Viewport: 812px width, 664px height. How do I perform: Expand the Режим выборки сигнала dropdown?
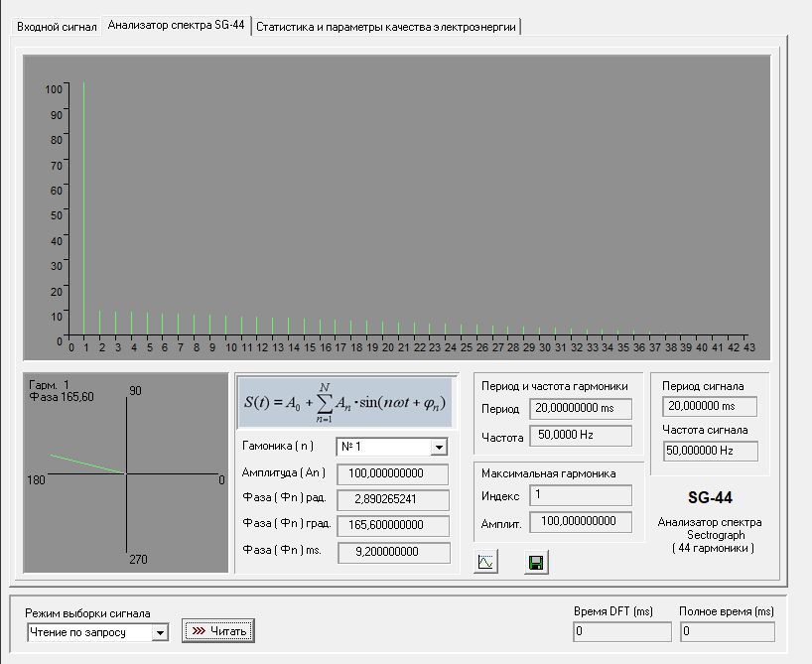pyautogui.click(x=161, y=632)
